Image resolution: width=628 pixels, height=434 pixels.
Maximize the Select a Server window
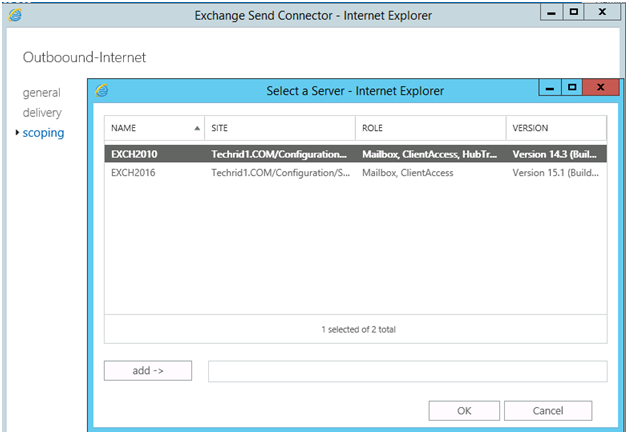[x=572, y=87]
